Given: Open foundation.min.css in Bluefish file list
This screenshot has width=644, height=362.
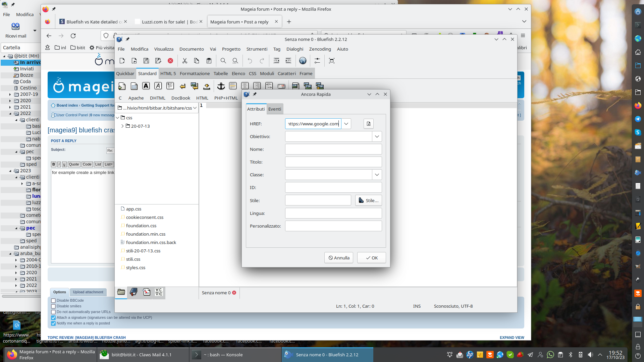Looking at the screenshot, I should pos(146,234).
